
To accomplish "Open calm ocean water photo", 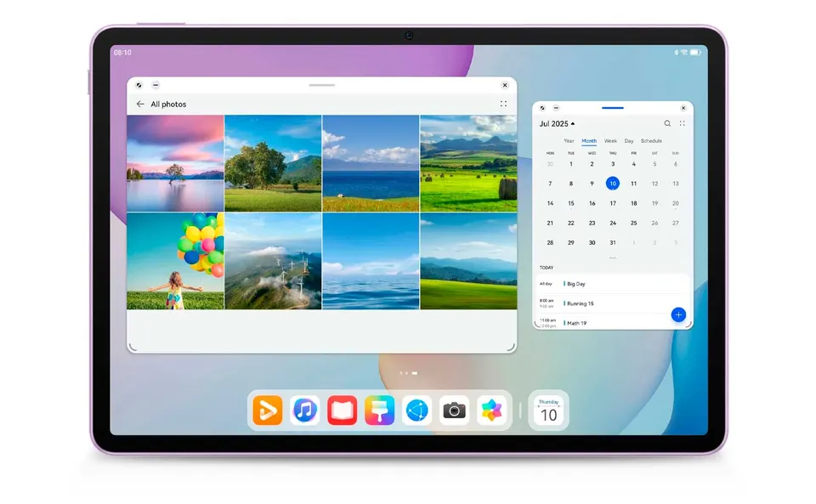I will 371,261.
